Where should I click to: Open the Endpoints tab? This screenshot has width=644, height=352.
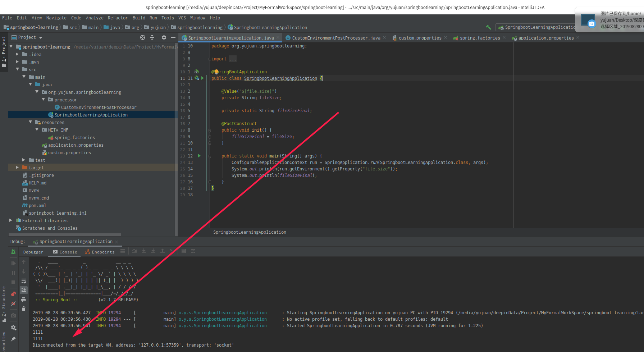pyautogui.click(x=100, y=252)
